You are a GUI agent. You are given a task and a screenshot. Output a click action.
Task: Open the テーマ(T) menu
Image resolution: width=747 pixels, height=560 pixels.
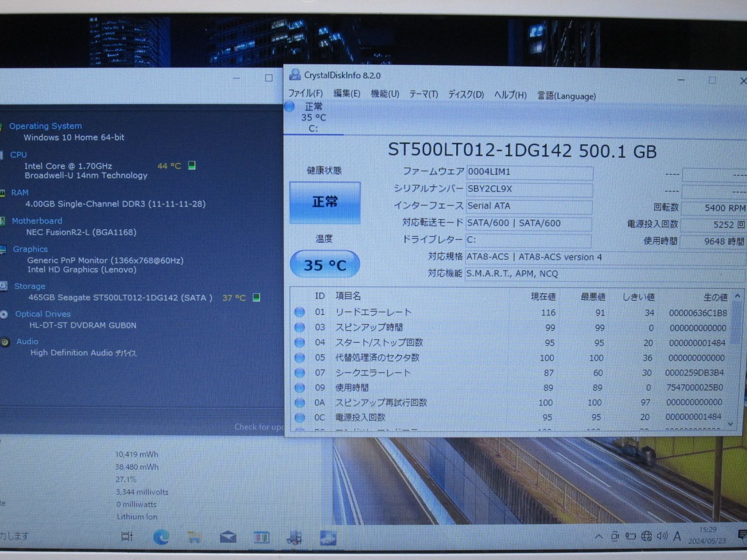tap(423, 94)
